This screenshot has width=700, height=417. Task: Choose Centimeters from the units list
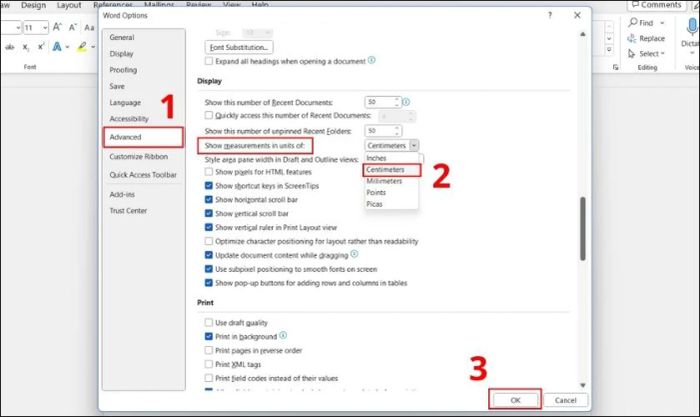coord(392,170)
